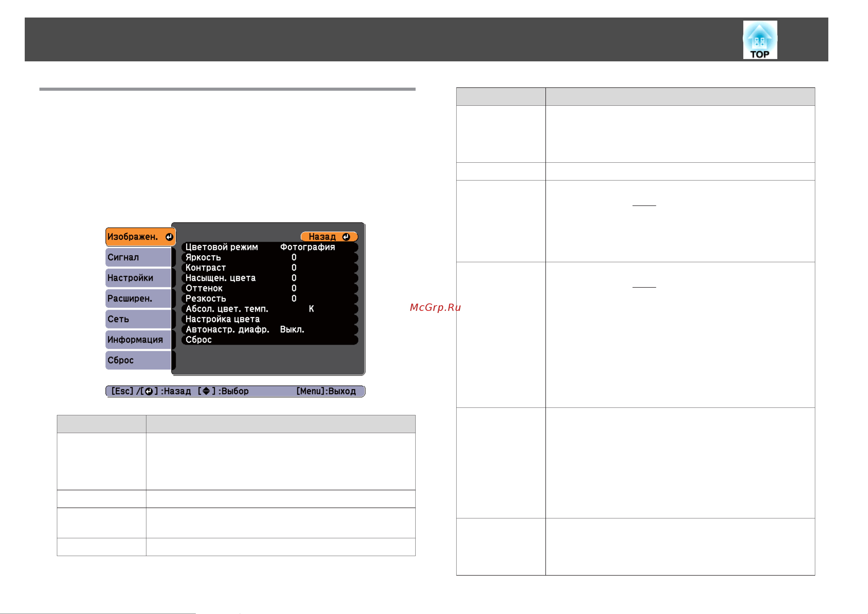The height and width of the screenshot is (614, 868).
Task: Click the Выкл. value text
Action: coord(292,329)
